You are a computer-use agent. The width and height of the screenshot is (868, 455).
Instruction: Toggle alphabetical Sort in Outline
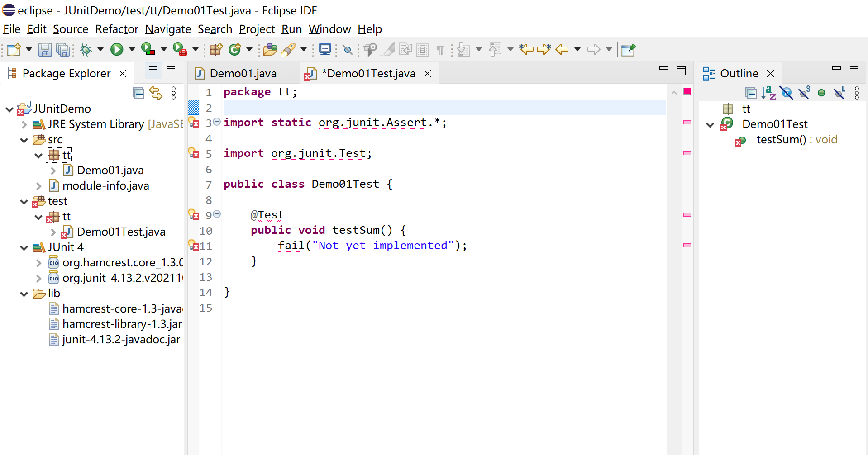tap(768, 93)
